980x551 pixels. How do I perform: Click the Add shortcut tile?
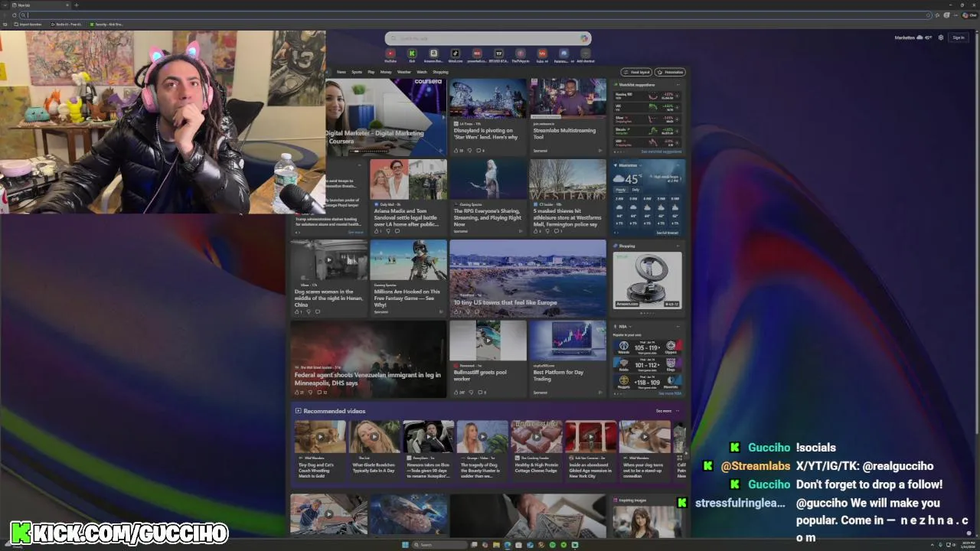[585, 54]
